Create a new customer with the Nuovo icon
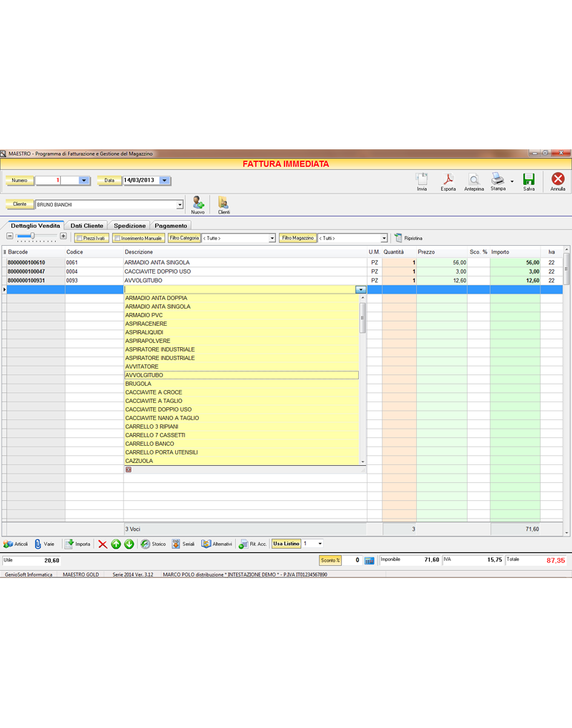Screen dimensions: 572x728 point(198,204)
